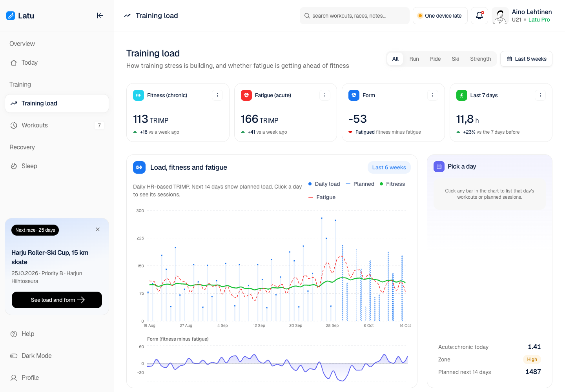Image resolution: width=565 pixels, height=392 pixels.
Task: Toggle Daily load series in legend
Action: (x=324, y=184)
